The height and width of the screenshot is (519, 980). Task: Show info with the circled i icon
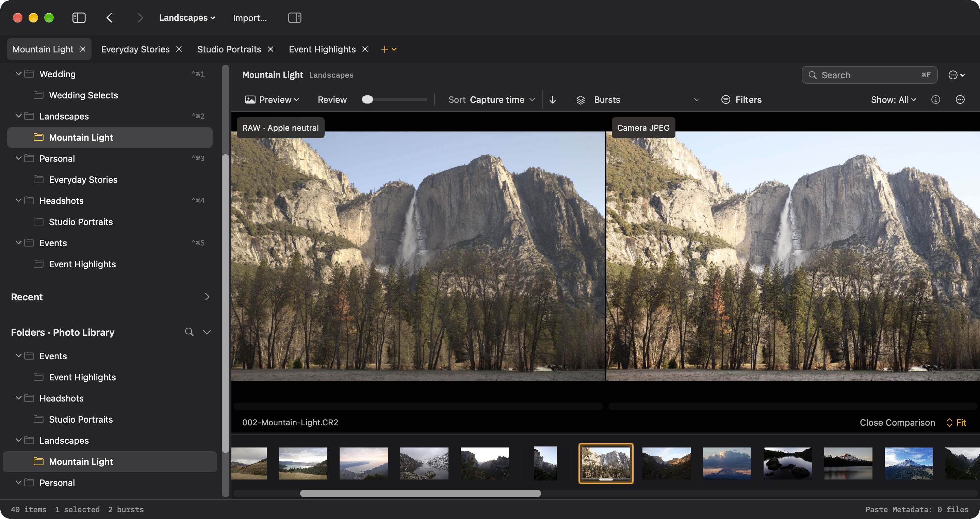point(935,100)
